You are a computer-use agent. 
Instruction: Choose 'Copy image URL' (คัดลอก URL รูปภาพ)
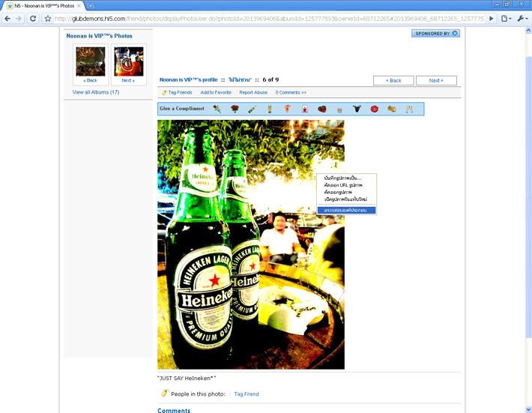(x=346, y=185)
